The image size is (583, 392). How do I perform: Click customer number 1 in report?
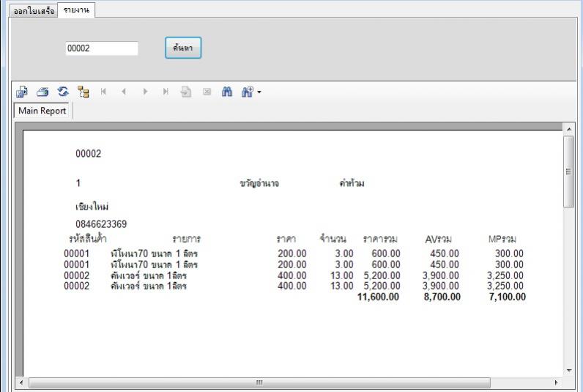[78, 183]
